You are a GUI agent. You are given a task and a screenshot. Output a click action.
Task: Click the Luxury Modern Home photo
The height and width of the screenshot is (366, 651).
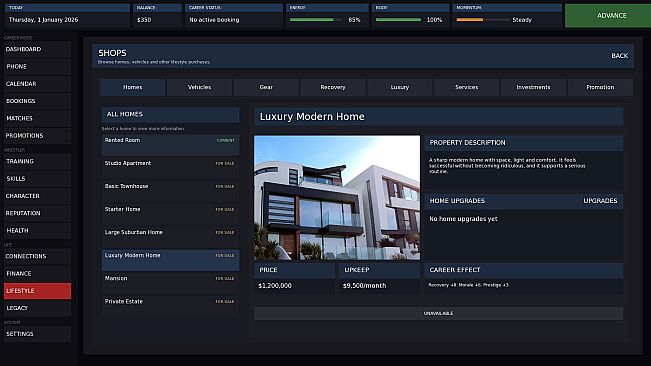[x=337, y=198]
